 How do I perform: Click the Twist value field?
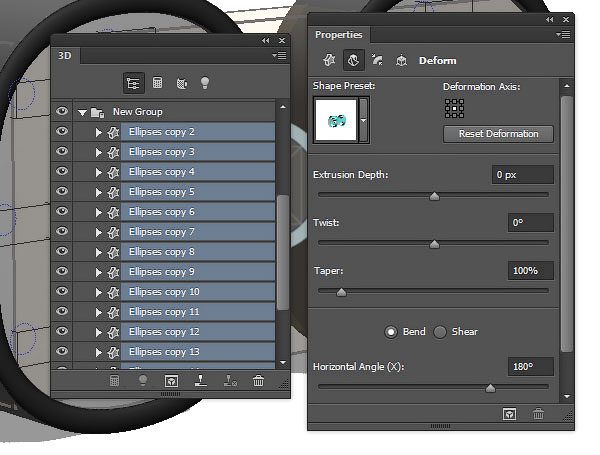(x=531, y=223)
